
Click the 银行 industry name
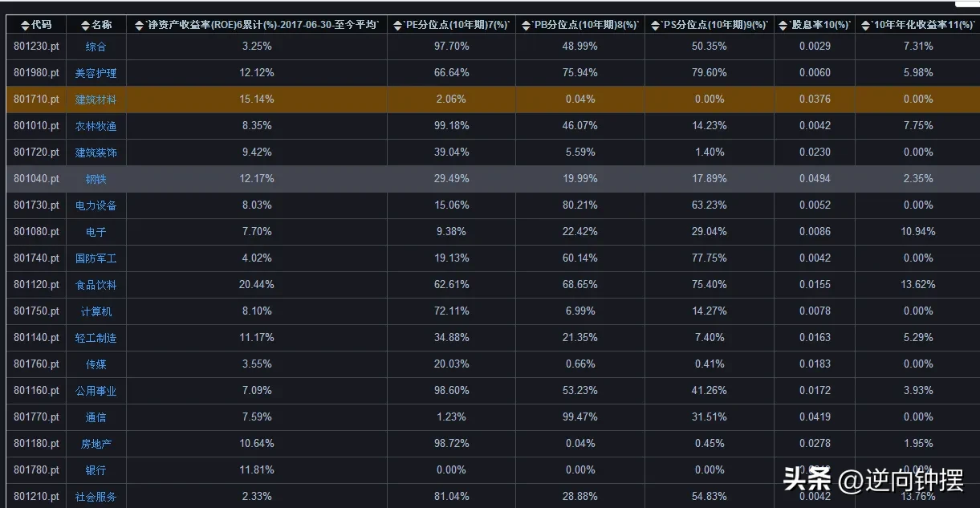tap(96, 470)
